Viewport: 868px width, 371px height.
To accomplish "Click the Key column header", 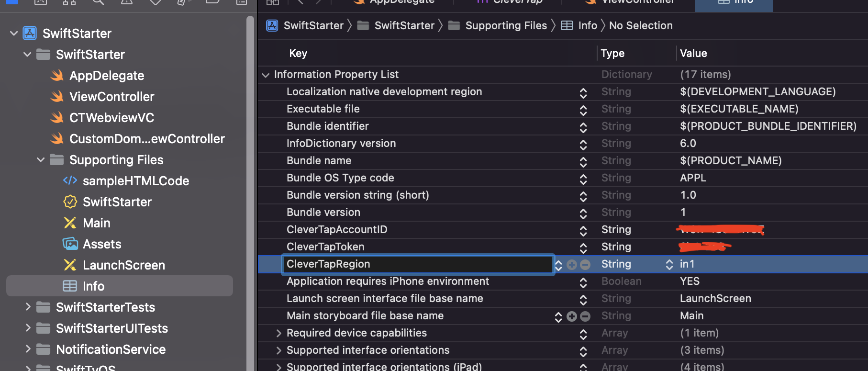I will [298, 53].
